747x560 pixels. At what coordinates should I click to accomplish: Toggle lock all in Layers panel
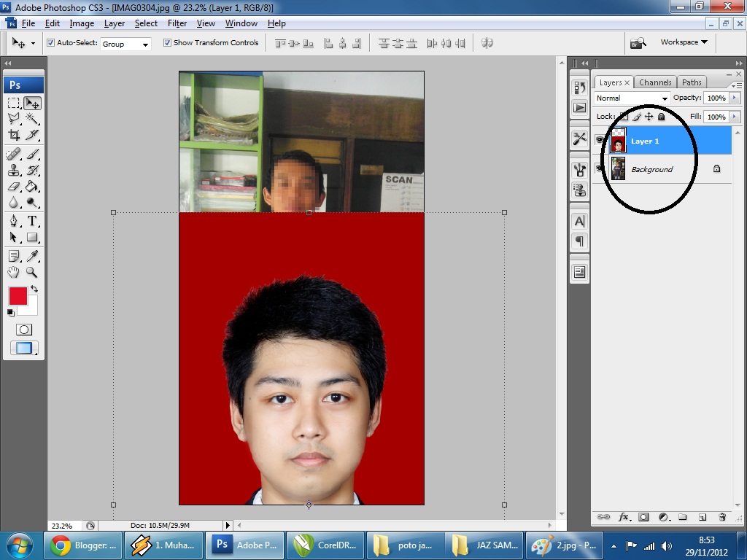click(x=661, y=117)
